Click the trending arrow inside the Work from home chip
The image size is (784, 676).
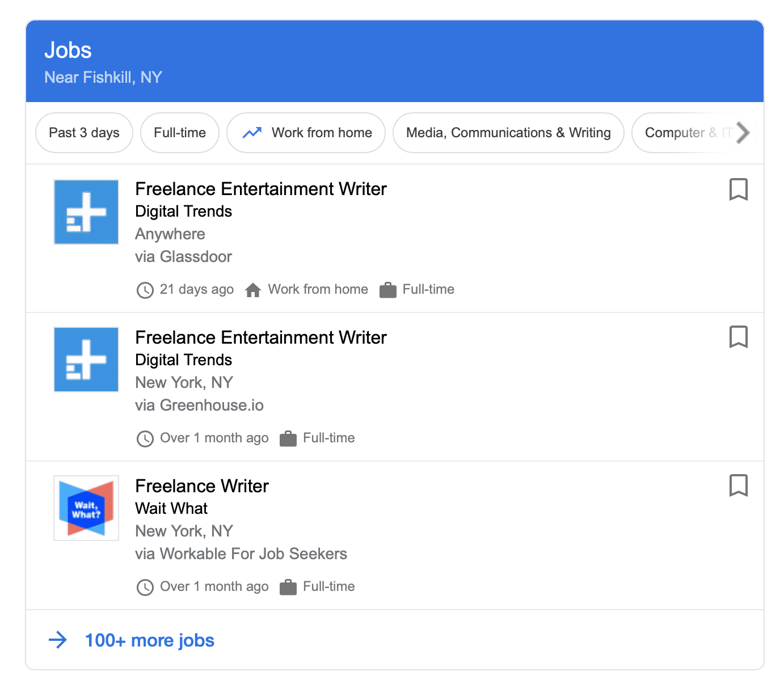[x=252, y=132]
